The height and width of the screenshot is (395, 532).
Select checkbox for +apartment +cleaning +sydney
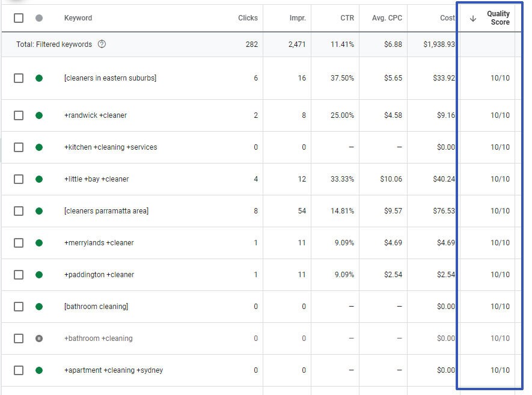pos(19,370)
